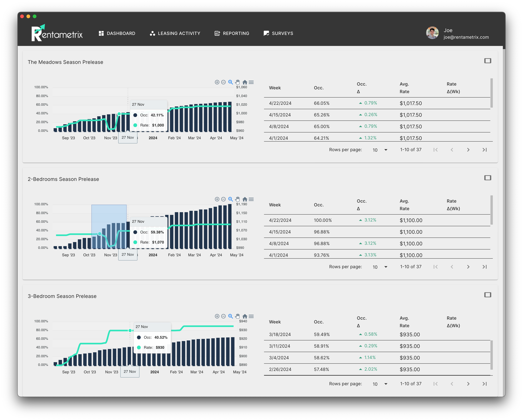Reset zoom with home icon in 3-Bedroom chart
523x420 pixels.
coord(245,316)
